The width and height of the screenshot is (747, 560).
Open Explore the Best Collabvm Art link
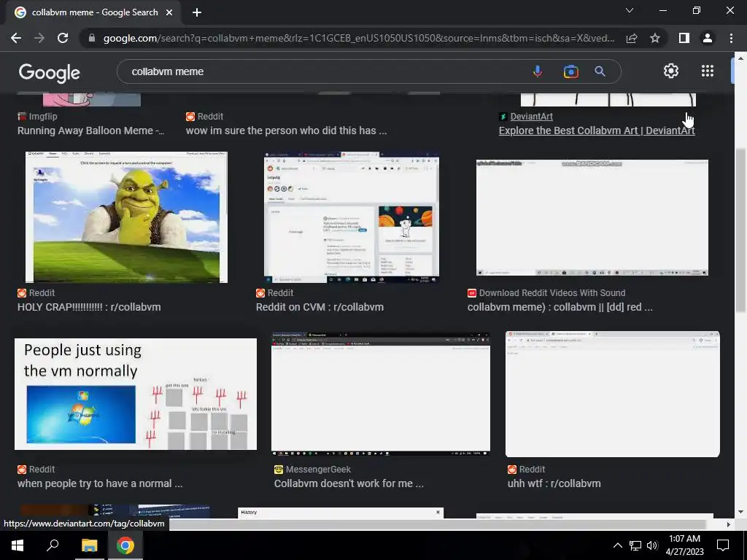click(597, 131)
